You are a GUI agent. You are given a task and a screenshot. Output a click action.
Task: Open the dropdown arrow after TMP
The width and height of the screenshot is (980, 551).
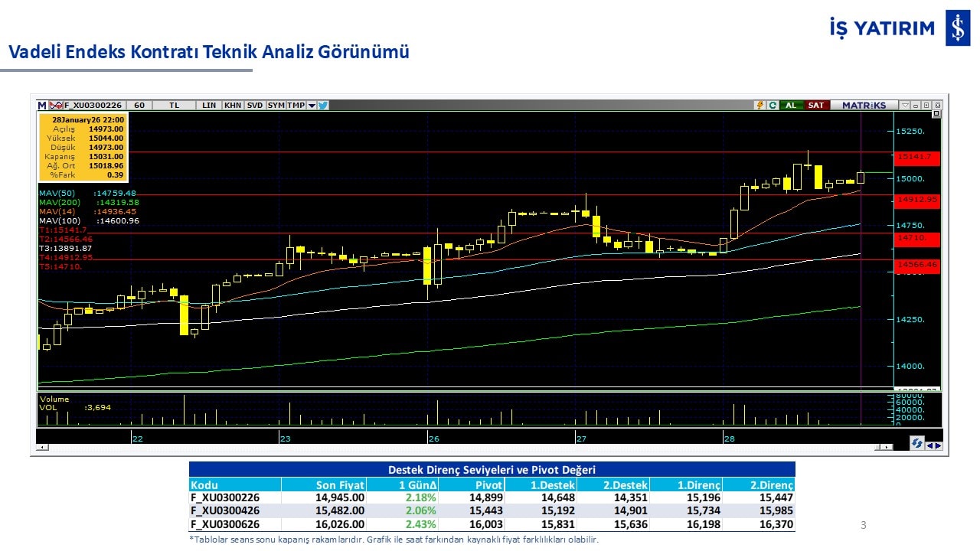coord(312,106)
